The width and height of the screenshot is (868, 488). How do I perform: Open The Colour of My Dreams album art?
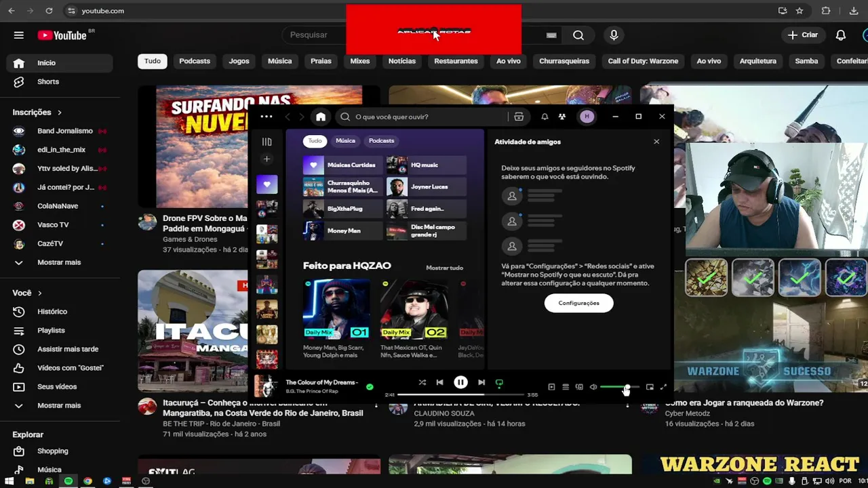pos(266,386)
